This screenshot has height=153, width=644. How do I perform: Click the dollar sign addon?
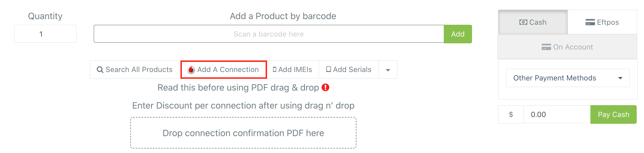[x=511, y=114]
